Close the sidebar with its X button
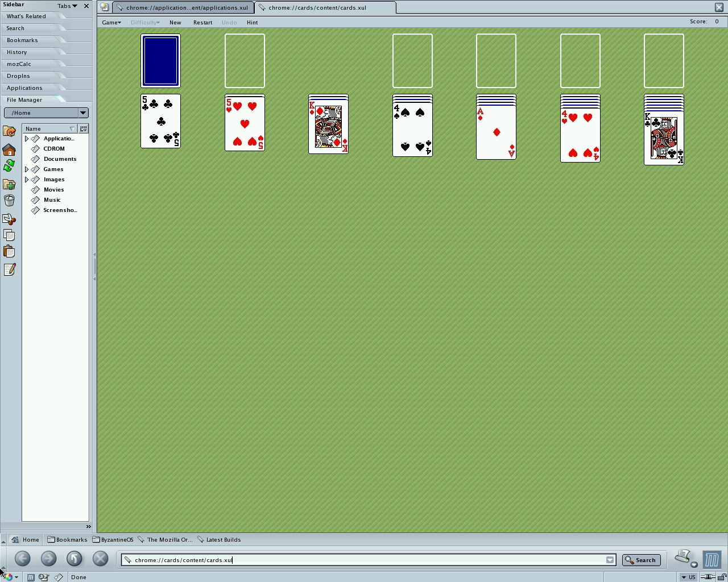Viewport: 728px width, 582px height. coord(86,6)
